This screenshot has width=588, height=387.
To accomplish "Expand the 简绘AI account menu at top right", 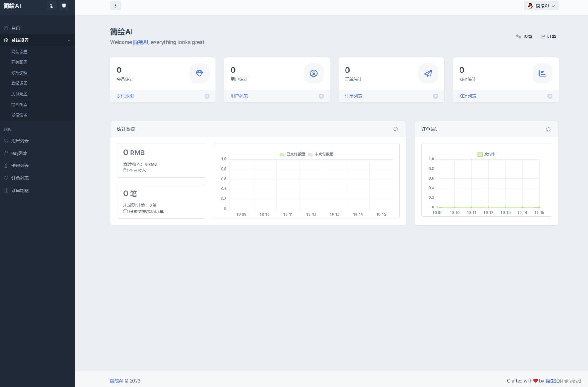I will 541,6.
